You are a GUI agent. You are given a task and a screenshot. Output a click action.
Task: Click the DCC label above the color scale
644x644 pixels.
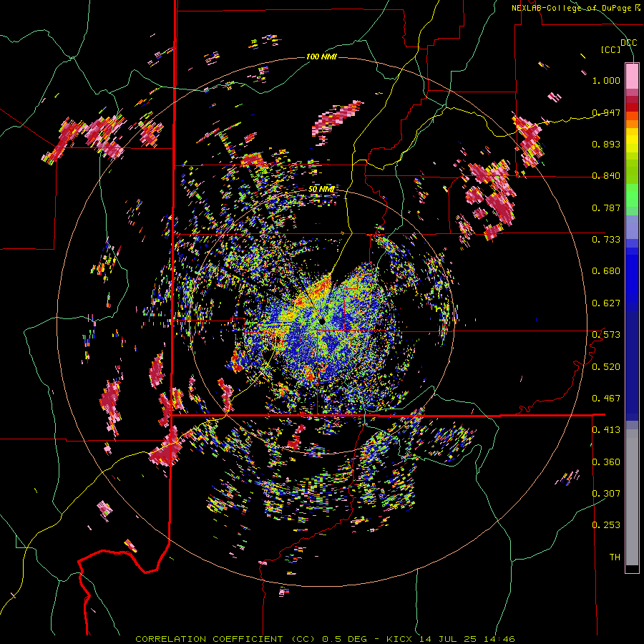628,42
